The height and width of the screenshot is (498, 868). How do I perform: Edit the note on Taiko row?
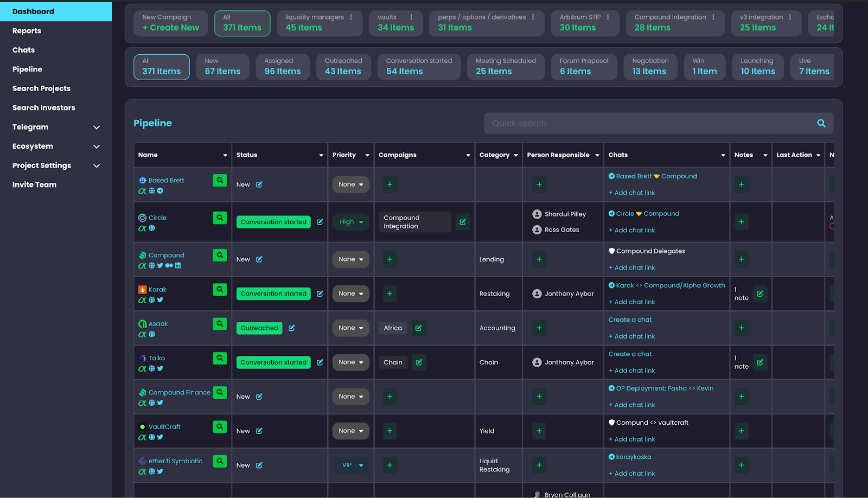click(x=760, y=362)
